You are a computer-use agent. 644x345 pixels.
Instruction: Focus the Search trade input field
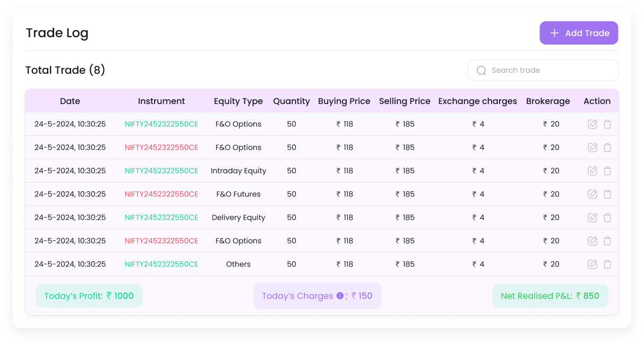point(543,70)
